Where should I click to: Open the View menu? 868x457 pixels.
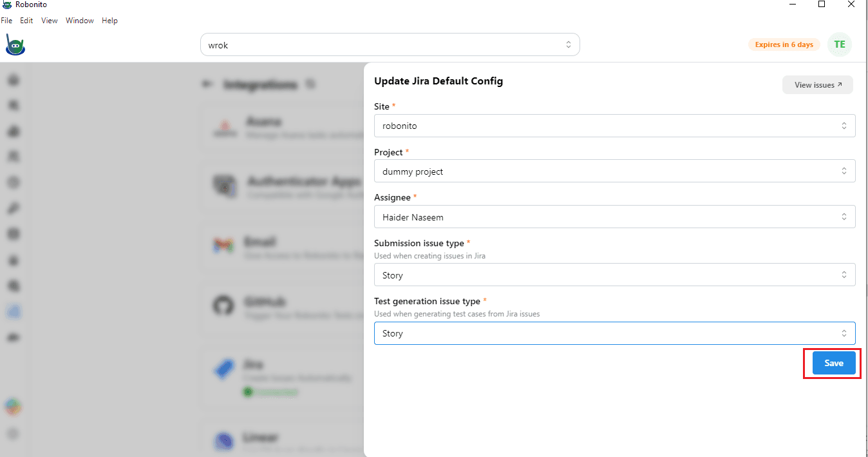(50, 21)
